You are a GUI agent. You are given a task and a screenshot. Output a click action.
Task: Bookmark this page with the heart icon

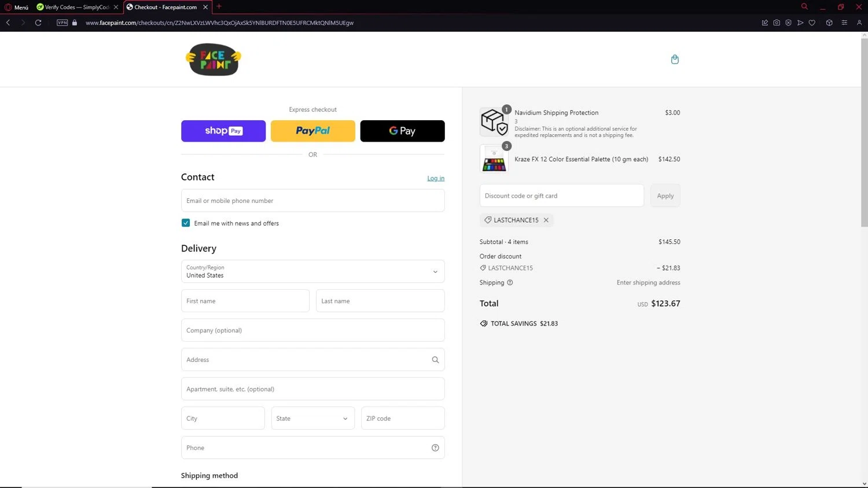(812, 23)
